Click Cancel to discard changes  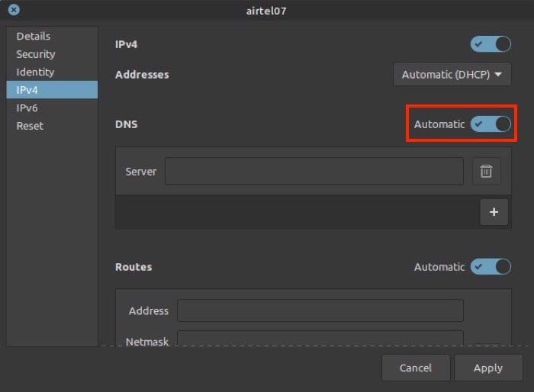coord(416,368)
